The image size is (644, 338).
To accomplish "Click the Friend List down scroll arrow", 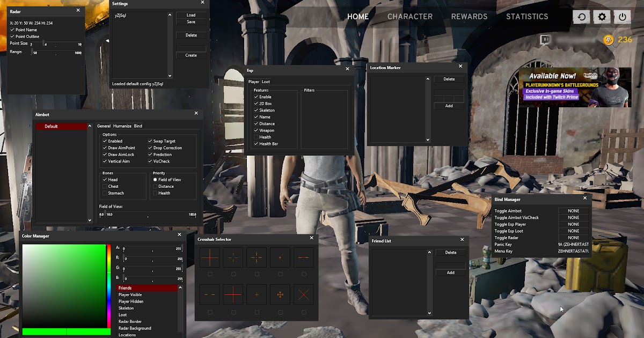I will tap(429, 313).
